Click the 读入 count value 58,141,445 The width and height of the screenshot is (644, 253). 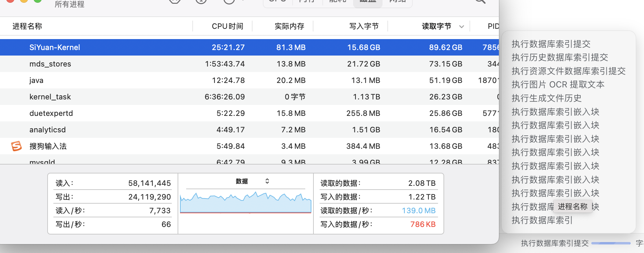(x=150, y=183)
